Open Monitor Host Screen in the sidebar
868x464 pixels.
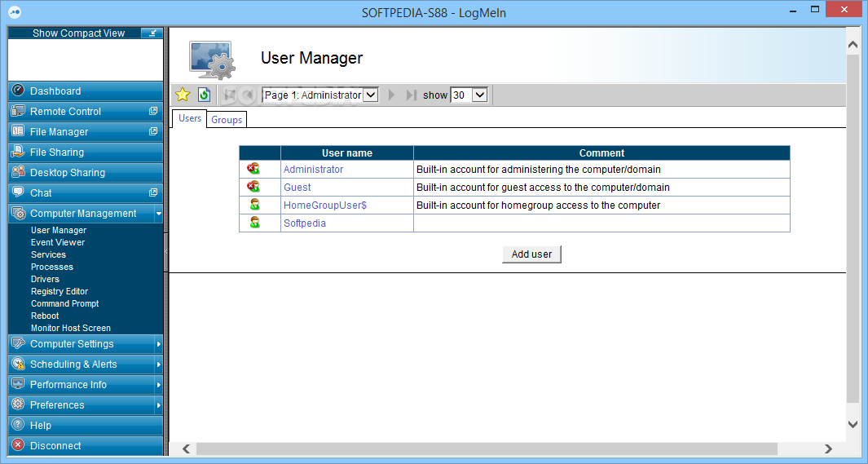click(x=71, y=327)
